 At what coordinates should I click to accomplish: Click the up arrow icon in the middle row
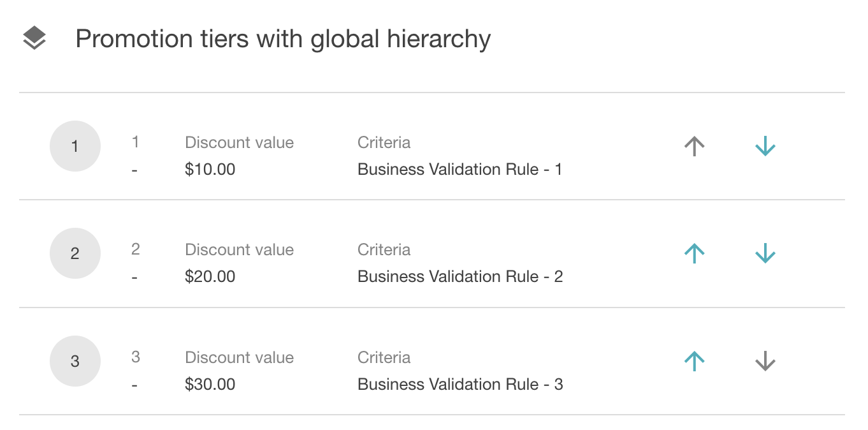(693, 253)
